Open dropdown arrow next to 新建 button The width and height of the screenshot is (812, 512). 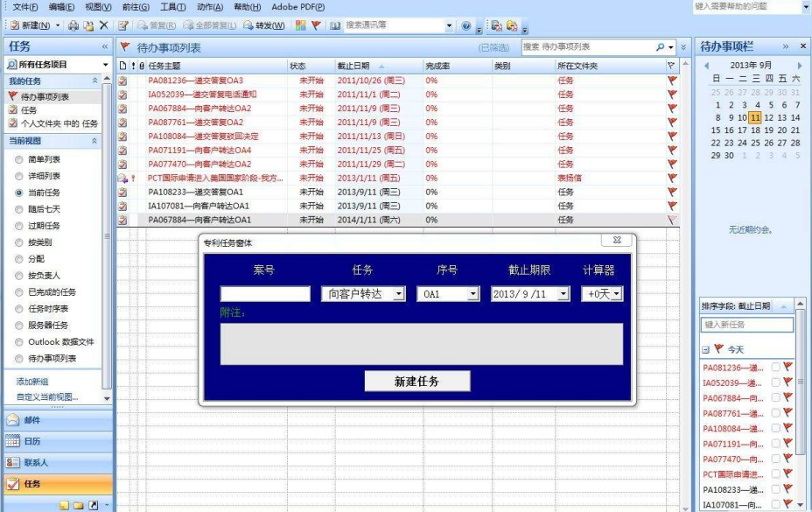tap(58, 25)
